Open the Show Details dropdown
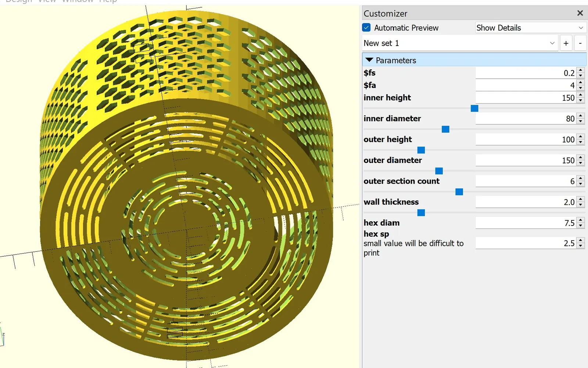Image resolution: width=588 pixels, height=368 pixels. tap(530, 28)
